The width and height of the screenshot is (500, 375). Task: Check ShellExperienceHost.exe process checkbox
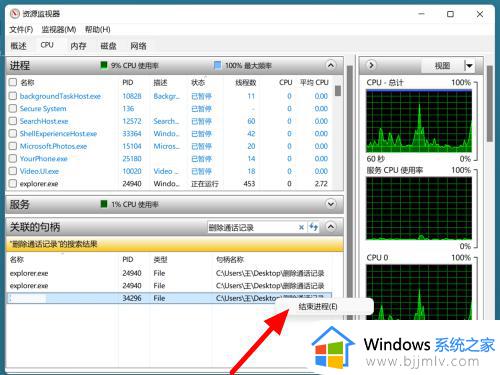pos(13,133)
